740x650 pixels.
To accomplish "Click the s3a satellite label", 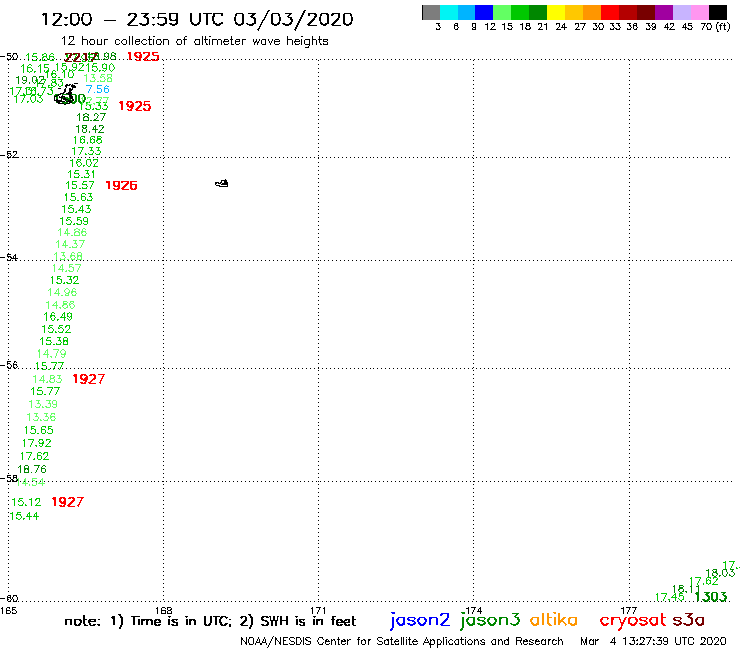I will point(689,620).
